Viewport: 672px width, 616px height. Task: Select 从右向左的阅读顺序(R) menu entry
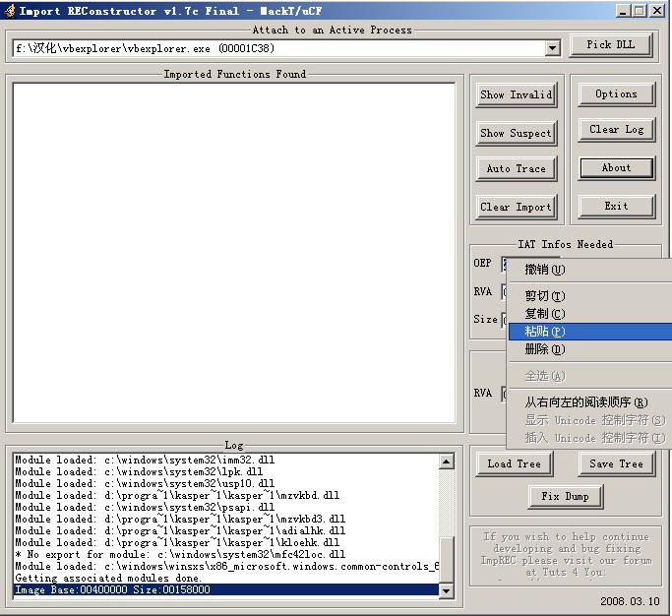pos(590,402)
